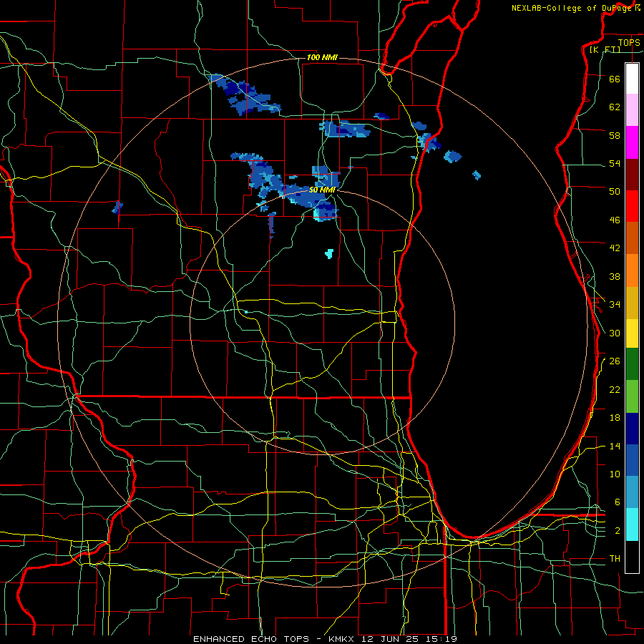644x644 pixels.
Task: Click the legend value "58"
Action: (x=615, y=135)
